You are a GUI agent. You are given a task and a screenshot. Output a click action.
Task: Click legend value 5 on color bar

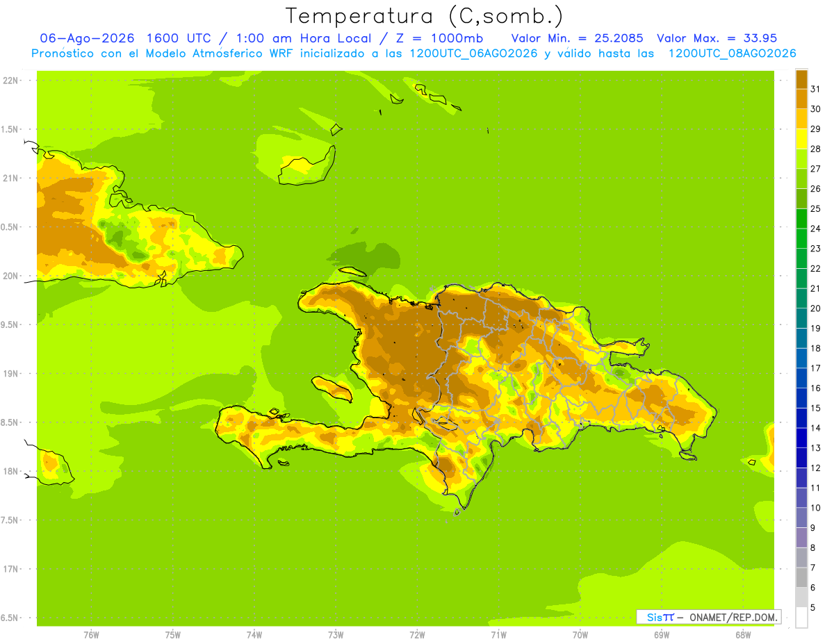pos(813,608)
